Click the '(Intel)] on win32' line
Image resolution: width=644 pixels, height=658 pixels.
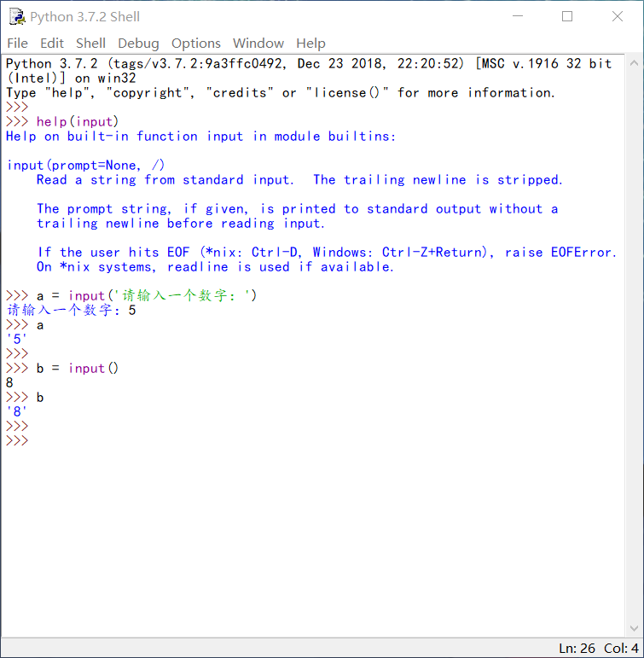(72, 79)
